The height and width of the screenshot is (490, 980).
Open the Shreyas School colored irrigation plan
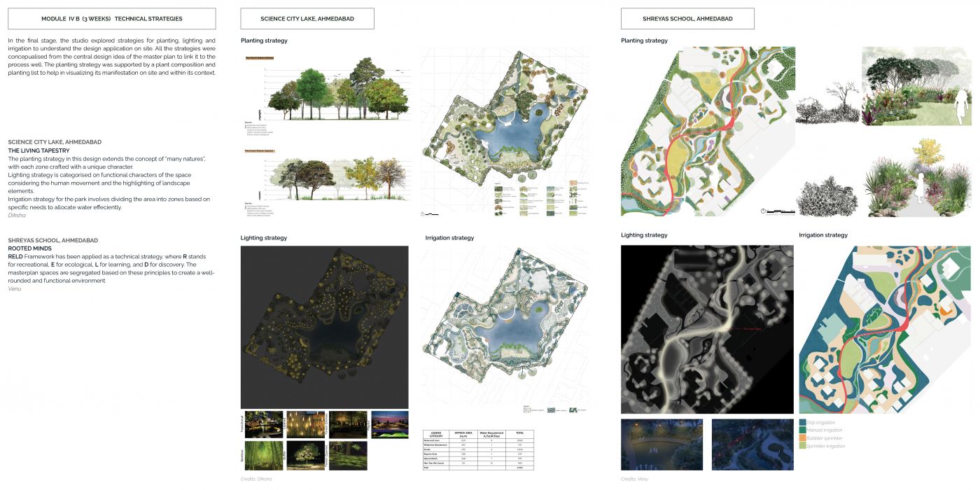[x=885, y=329]
